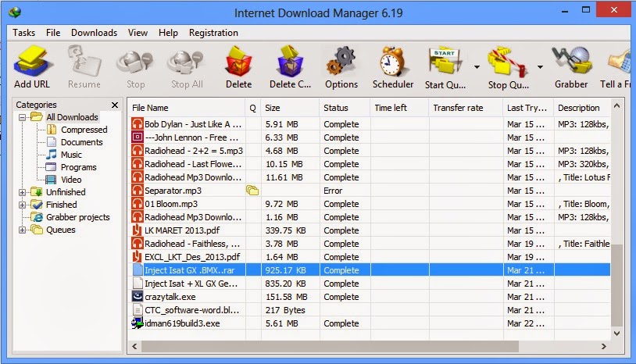
Task: Click the Stop toolbar icon
Action: [x=135, y=62]
